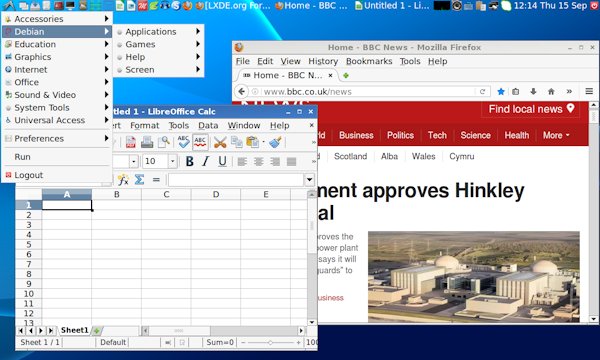The width and height of the screenshot is (600, 360).
Task: Open the Data menu in Calc
Action: pyautogui.click(x=208, y=125)
